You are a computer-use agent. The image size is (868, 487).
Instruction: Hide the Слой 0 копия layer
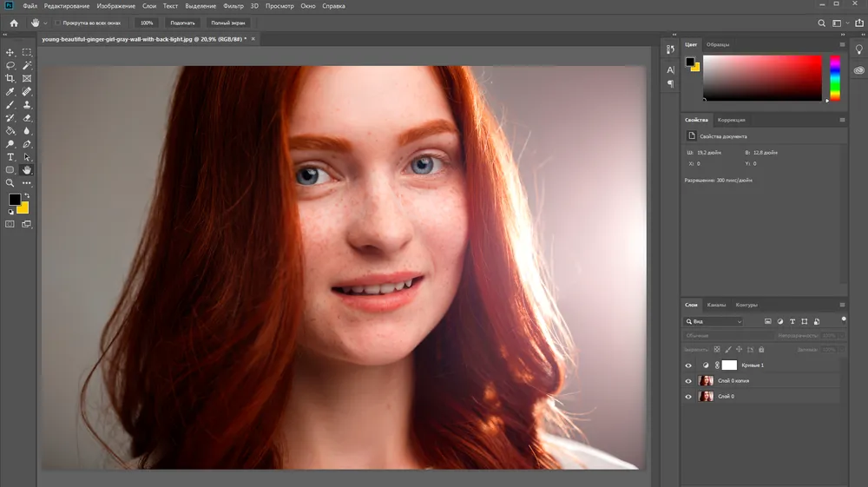click(x=688, y=381)
